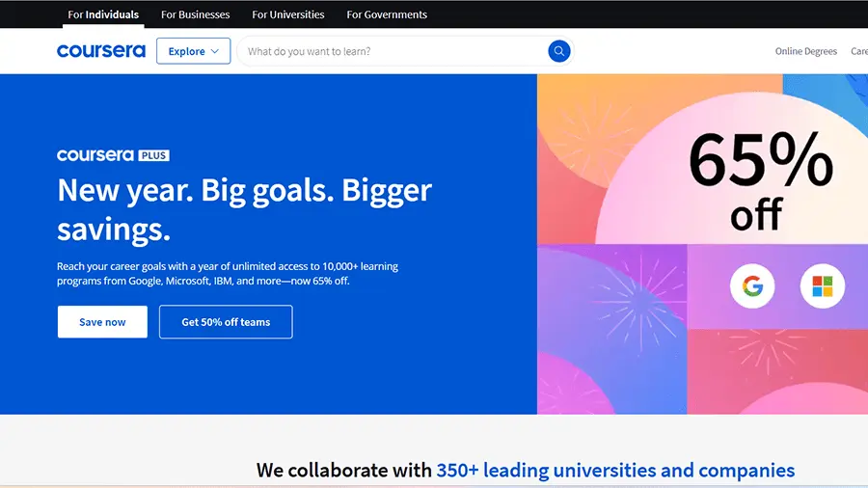Select the For Individuals tab
This screenshot has height=488, width=868.
(x=103, y=14)
